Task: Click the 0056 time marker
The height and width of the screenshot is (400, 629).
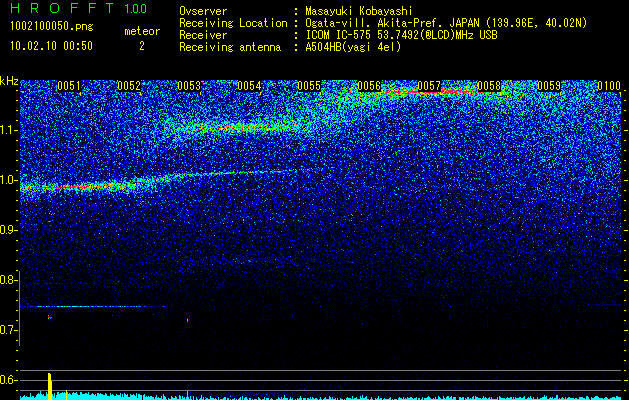Action: pyautogui.click(x=369, y=86)
